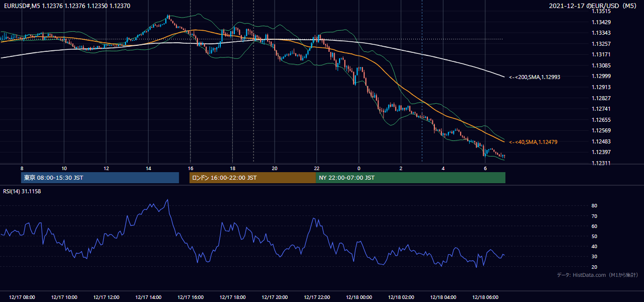
Task: Click price axis value 1.12655
Action: click(601, 120)
